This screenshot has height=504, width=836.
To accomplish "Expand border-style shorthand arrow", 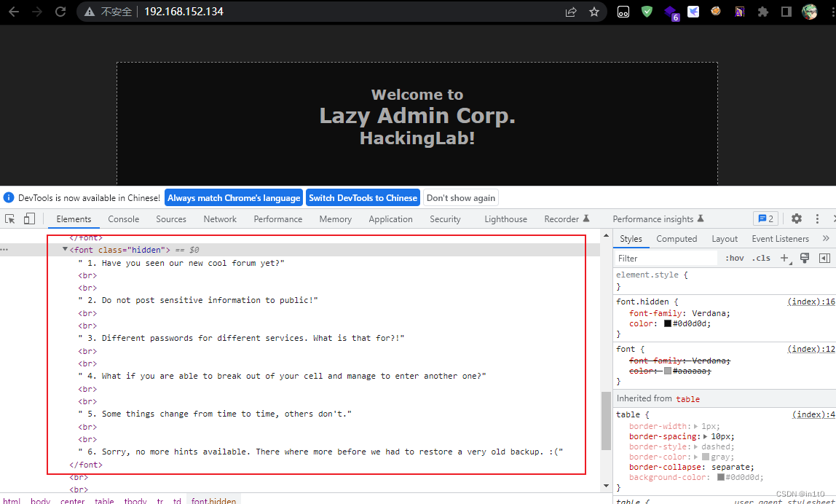I will (x=697, y=446).
